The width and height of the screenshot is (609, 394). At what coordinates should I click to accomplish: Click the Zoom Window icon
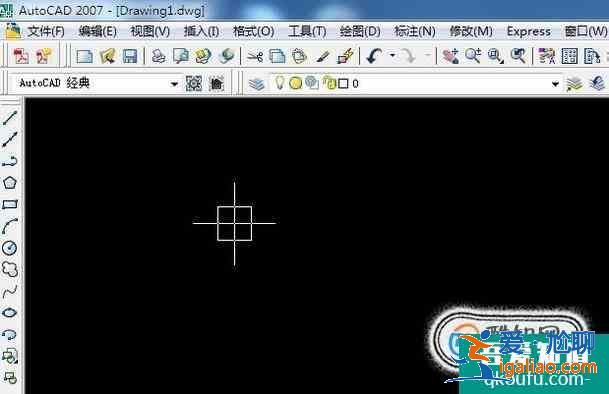495,57
